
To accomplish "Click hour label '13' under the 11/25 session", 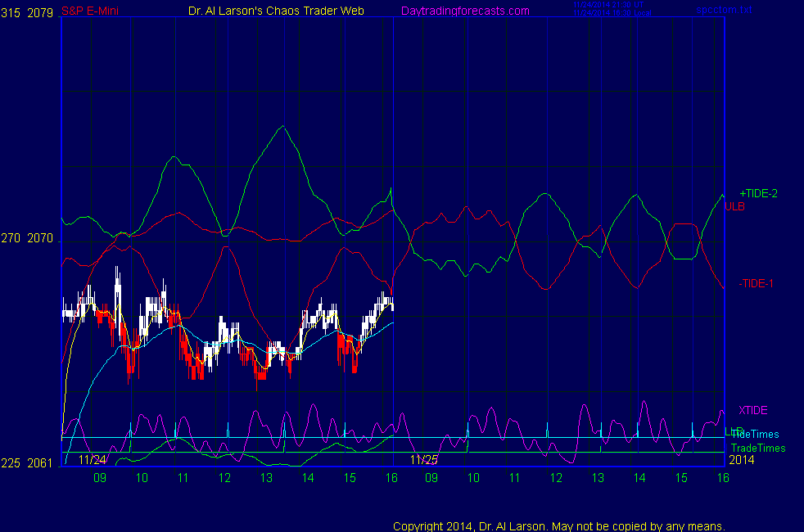I will (x=598, y=478).
